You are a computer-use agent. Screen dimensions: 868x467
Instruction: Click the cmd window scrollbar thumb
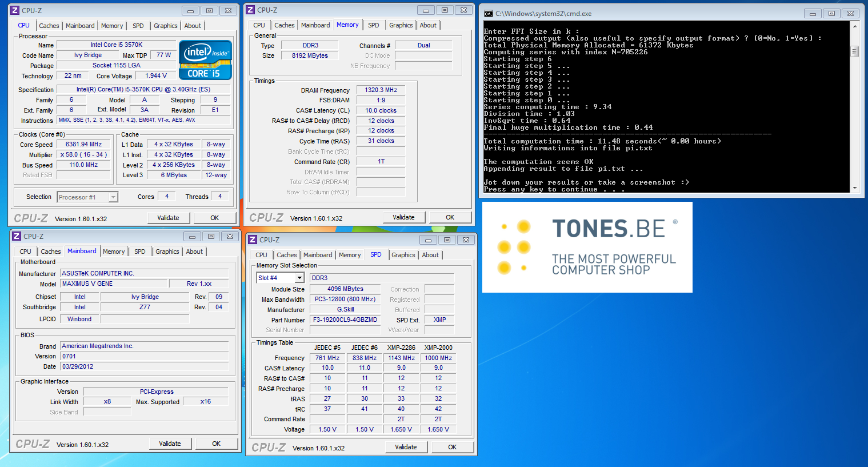click(855, 51)
